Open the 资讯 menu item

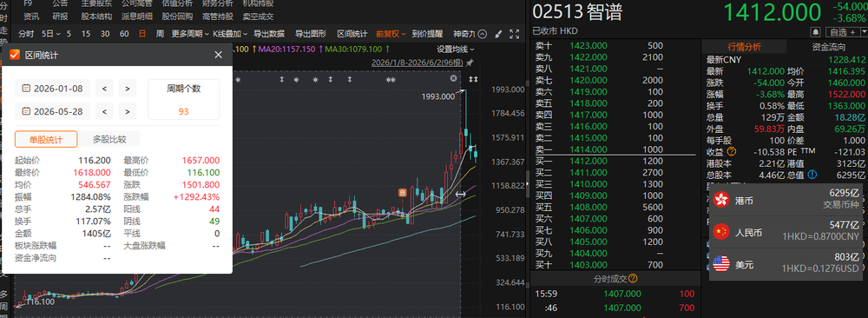tap(31, 17)
